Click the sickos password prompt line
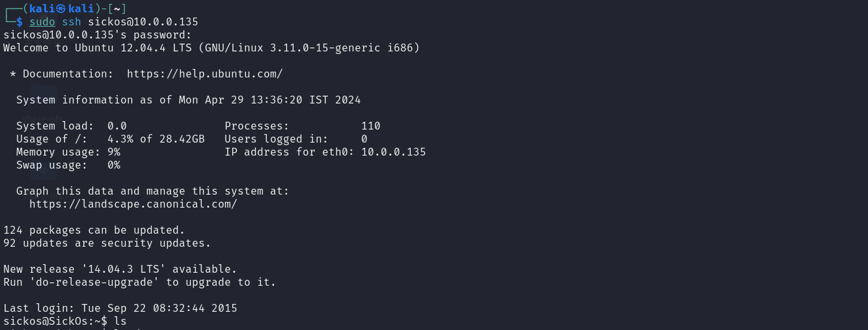This screenshot has width=868, height=330. [x=98, y=34]
